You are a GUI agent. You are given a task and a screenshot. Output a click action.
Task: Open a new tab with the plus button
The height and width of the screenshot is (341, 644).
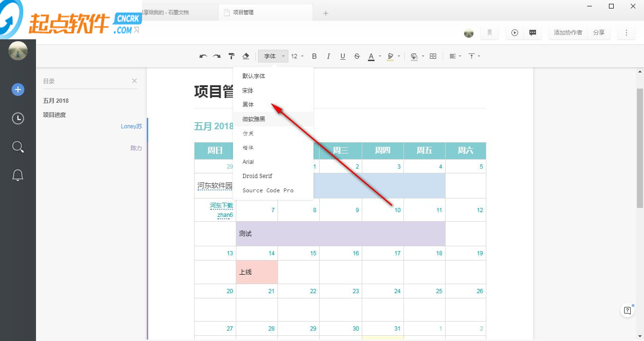(x=326, y=13)
